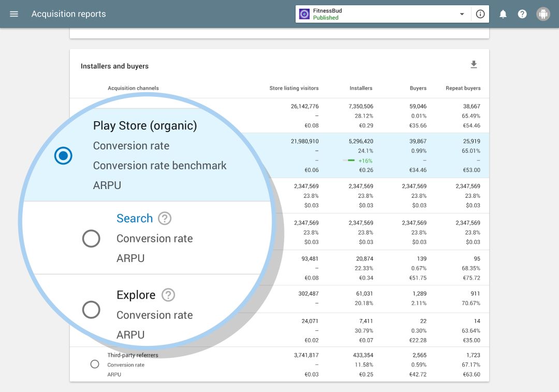Click the Repeat buyers column header
The height and width of the screenshot is (392, 559).
pyautogui.click(x=463, y=88)
